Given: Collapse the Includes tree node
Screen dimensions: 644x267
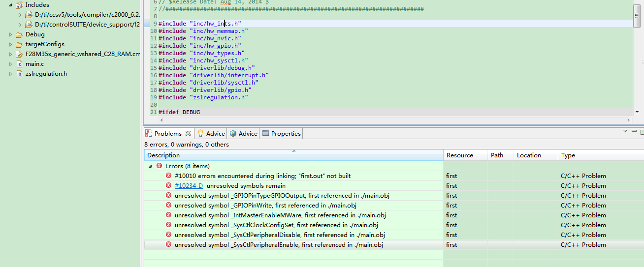Looking at the screenshot, I should [x=10, y=5].
